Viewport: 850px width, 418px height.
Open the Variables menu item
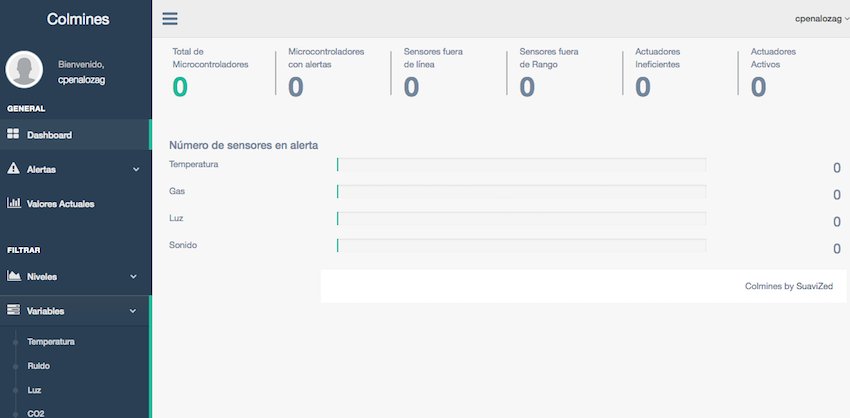coord(75,311)
